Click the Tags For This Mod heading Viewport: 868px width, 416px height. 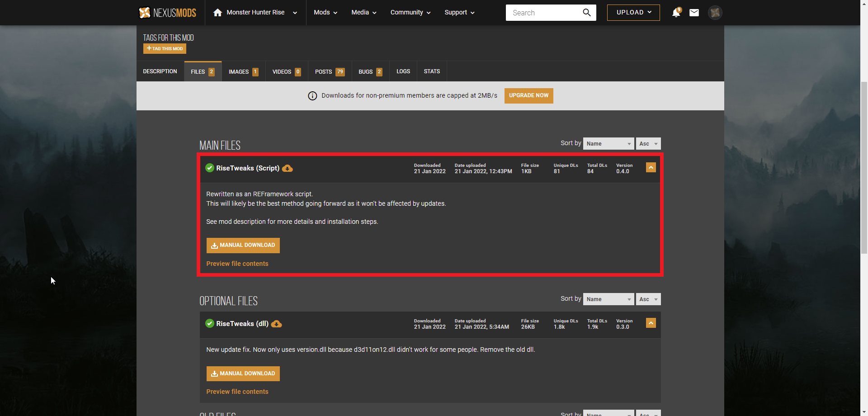(x=168, y=38)
